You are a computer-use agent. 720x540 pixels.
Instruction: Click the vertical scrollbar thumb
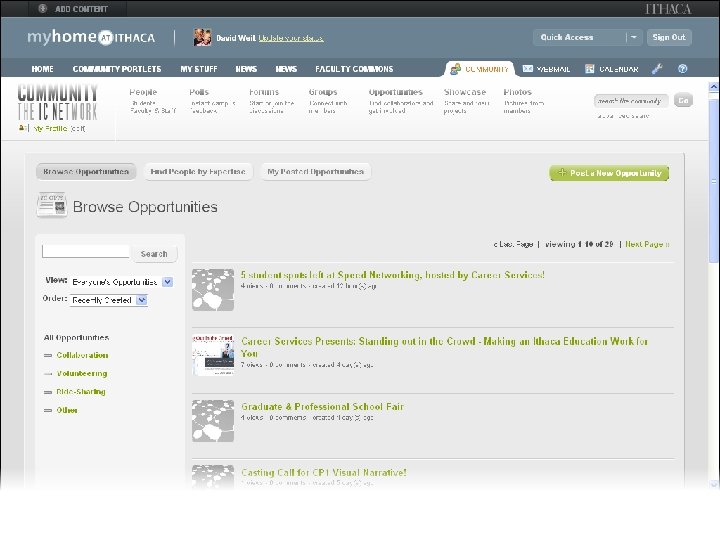pyautogui.click(x=714, y=179)
